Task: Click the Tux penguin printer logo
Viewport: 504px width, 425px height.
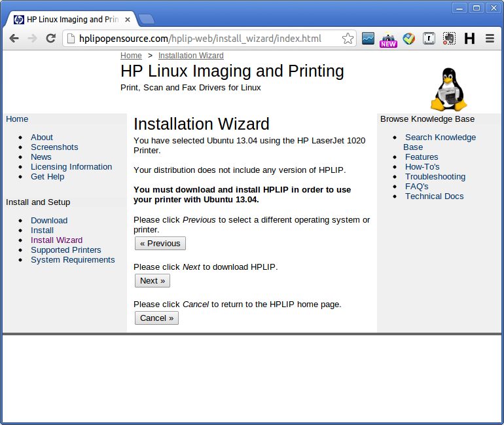Action: tap(449, 89)
